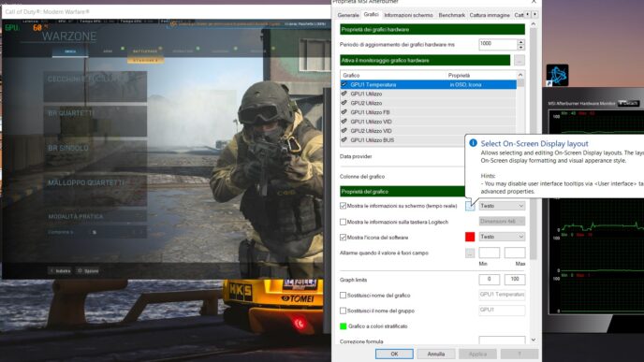The image size is (644, 362).
Task: Pick the red software icon color swatch
Action: pyautogui.click(x=470, y=237)
